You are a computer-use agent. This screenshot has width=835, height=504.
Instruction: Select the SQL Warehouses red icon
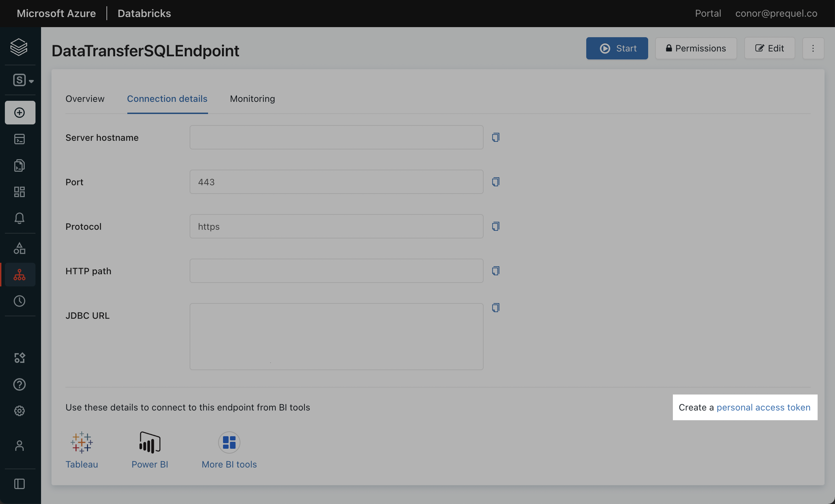point(19,275)
